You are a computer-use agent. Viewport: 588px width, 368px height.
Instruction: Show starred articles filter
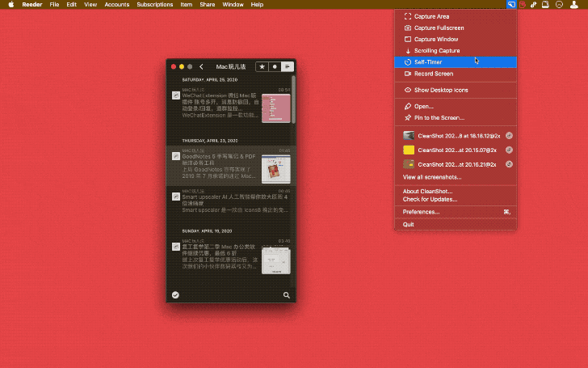tap(262, 67)
